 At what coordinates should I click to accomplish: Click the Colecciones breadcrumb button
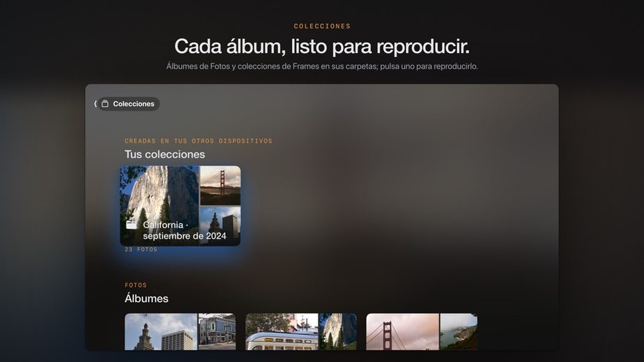click(x=128, y=104)
